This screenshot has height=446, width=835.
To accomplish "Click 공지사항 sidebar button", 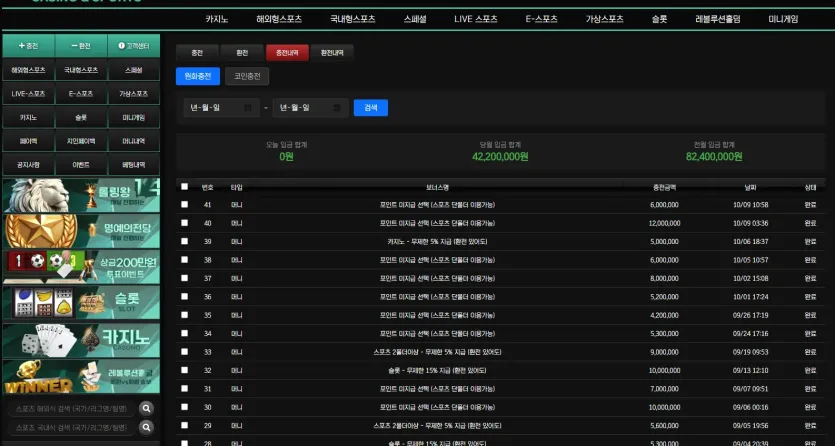I will (28, 165).
